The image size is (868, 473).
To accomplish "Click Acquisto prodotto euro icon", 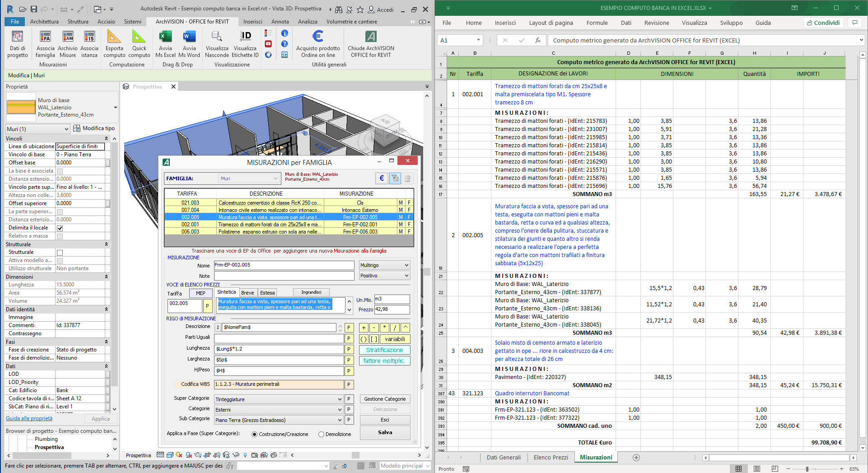I will click(x=318, y=44).
